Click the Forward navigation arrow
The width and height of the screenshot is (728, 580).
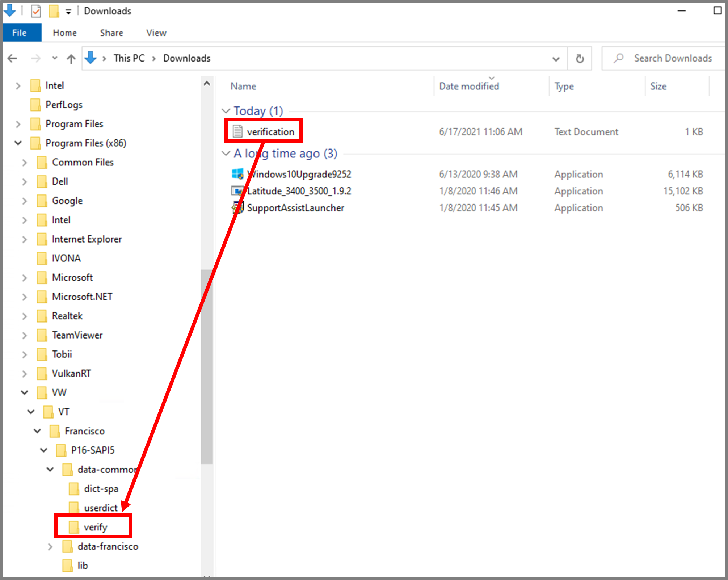[35, 58]
